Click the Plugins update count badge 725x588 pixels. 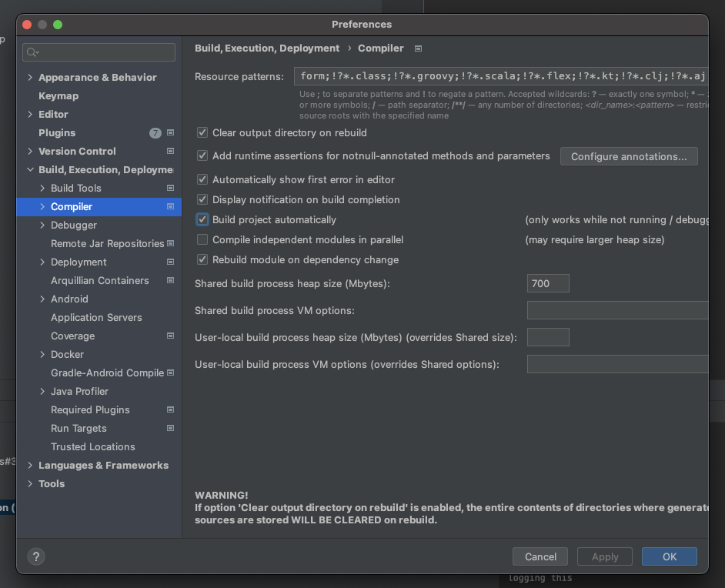155,133
